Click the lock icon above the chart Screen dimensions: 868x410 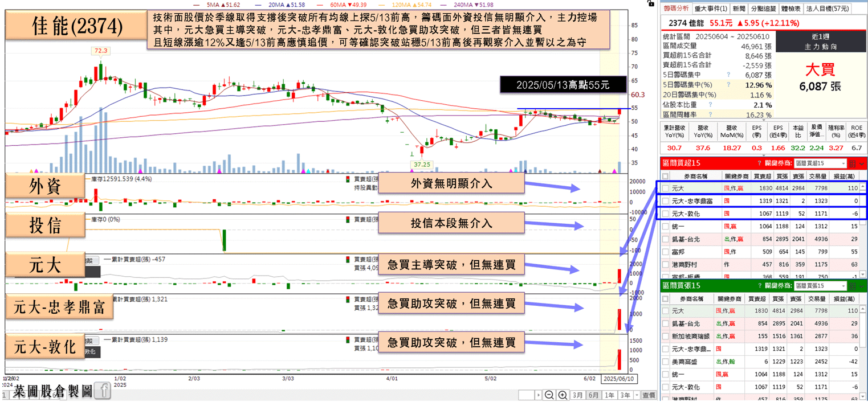(651, 3)
